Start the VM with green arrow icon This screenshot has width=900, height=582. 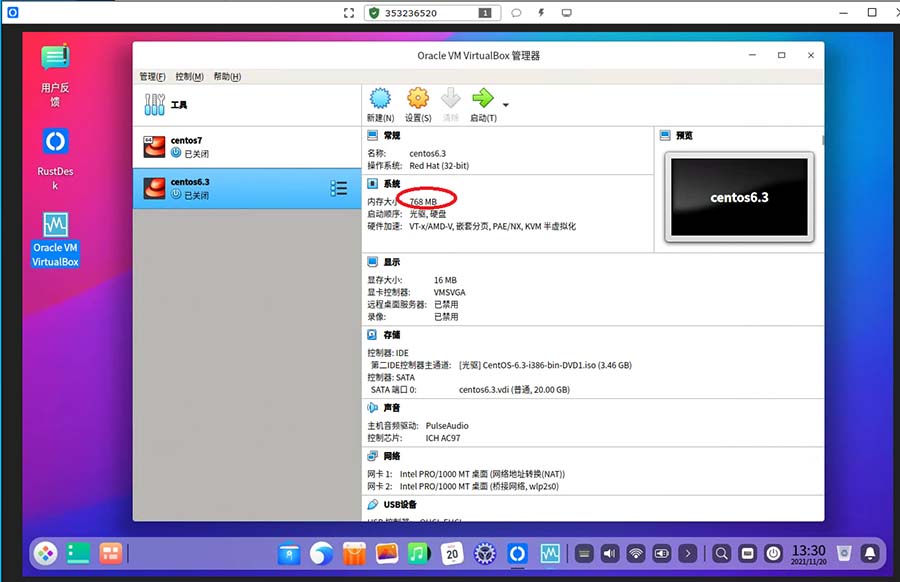(x=483, y=99)
